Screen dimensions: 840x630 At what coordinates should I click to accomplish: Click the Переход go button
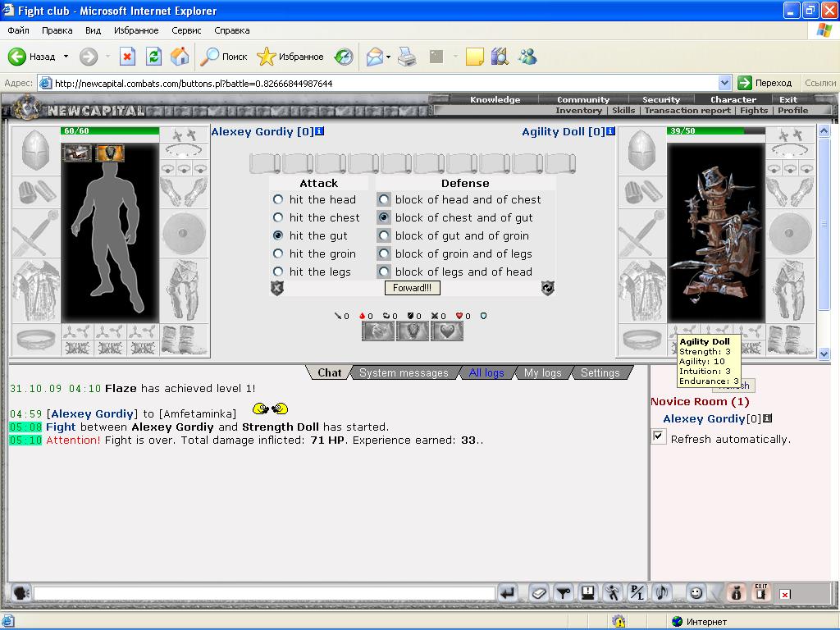click(765, 83)
